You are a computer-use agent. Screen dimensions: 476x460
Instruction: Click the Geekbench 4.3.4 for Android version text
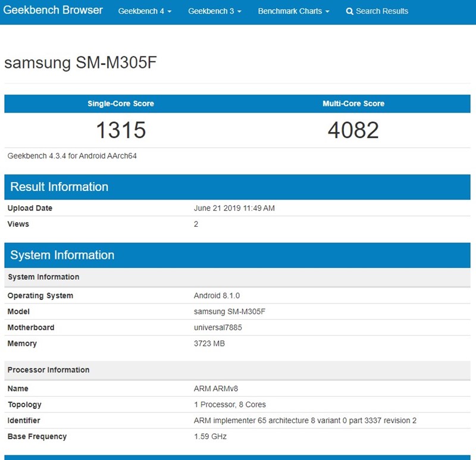pyautogui.click(x=73, y=156)
